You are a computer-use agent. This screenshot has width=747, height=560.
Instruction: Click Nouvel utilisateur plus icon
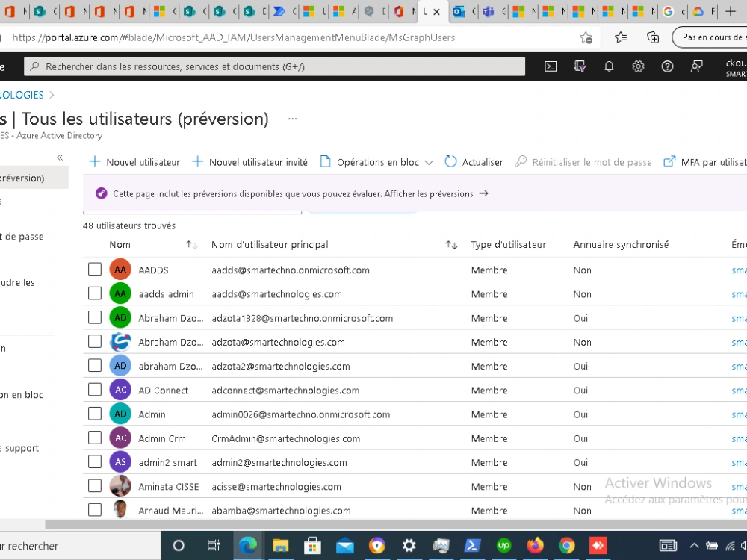pyautogui.click(x=95, y=162)
